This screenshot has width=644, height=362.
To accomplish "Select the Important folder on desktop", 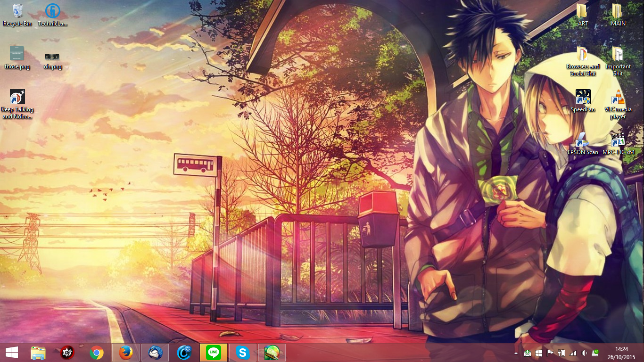I will point(618,61).
